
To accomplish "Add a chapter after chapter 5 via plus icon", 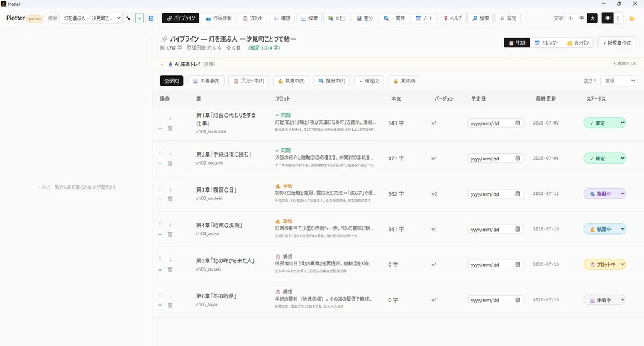I will click(x=160, y=270).
